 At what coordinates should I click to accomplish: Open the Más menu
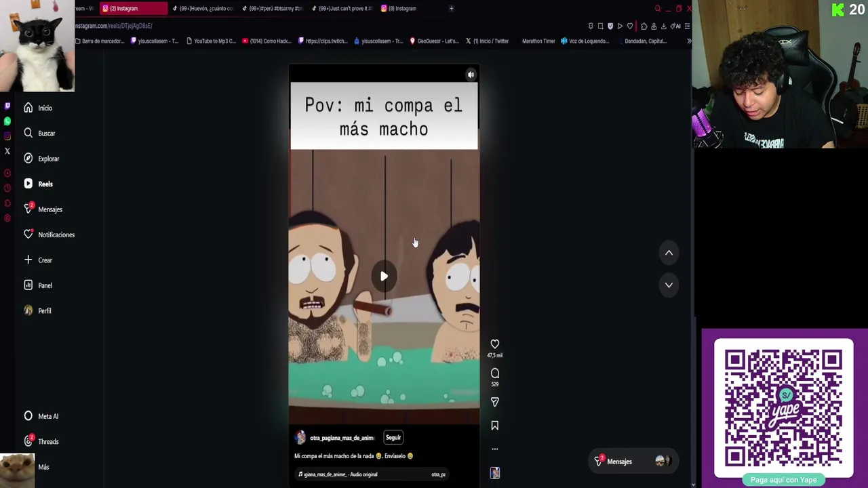point(43,467)
